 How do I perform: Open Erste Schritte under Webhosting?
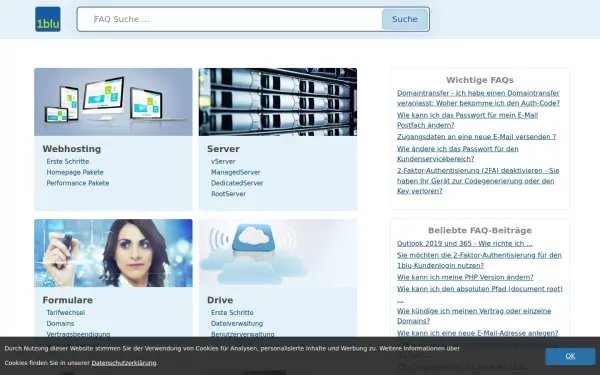(68, 161)
